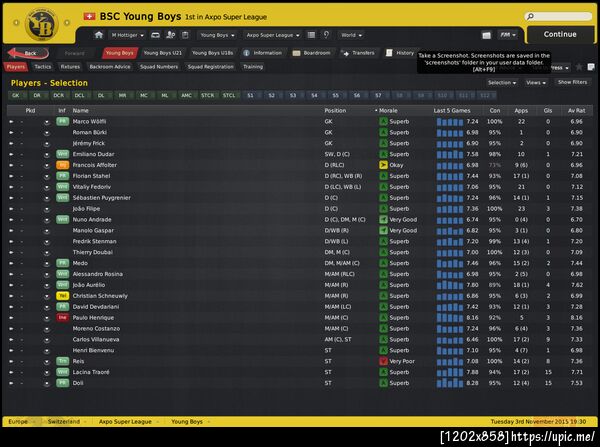Image resolution: width=600 pixels, height=447 pixels.
Task: Open the league table icon next to Axpo Super League
Action: pos(311,35)
